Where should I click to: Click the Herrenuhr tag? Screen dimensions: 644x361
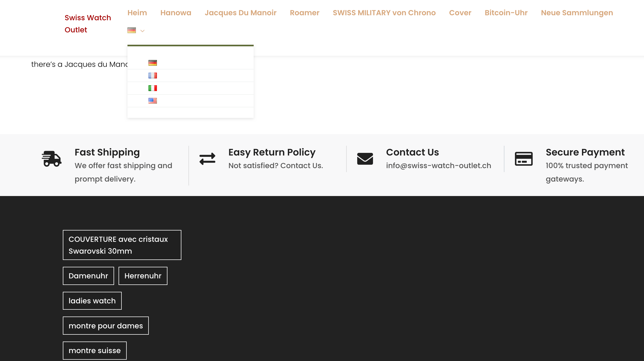pos(143,276)
